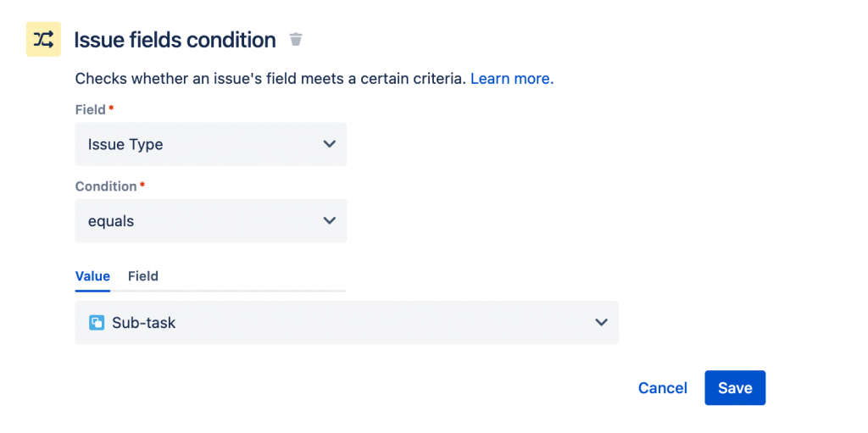Open the Learn more link
Viewport: 868px width, 433px height.
(512, 79)
